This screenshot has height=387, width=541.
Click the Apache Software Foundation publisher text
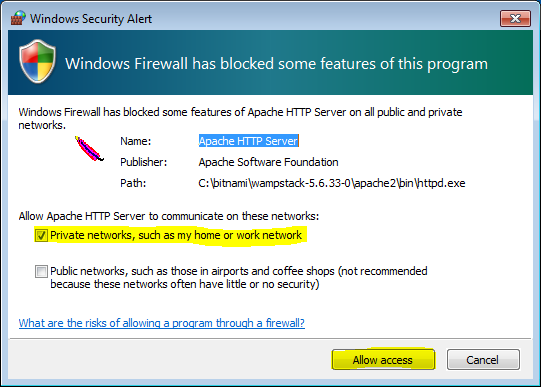point(268,162)
